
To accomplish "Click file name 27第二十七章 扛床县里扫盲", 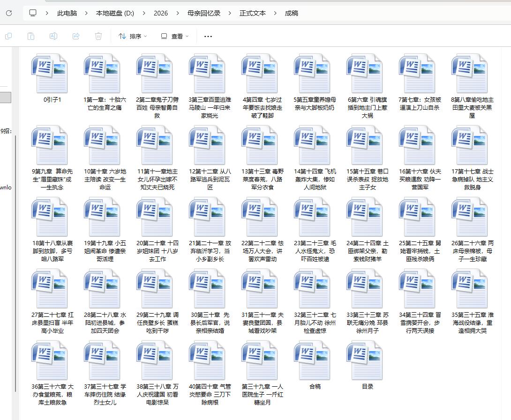I will (53, 322).
